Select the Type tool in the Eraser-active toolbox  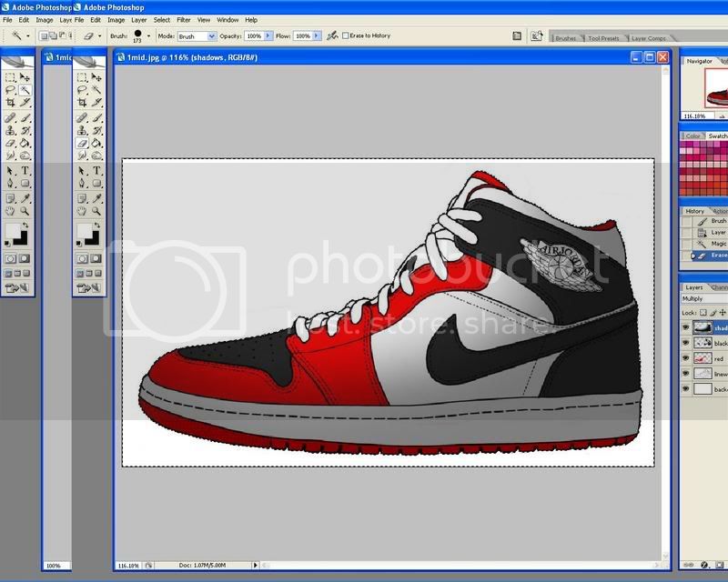pyautogui.click(x=96, y=171)
